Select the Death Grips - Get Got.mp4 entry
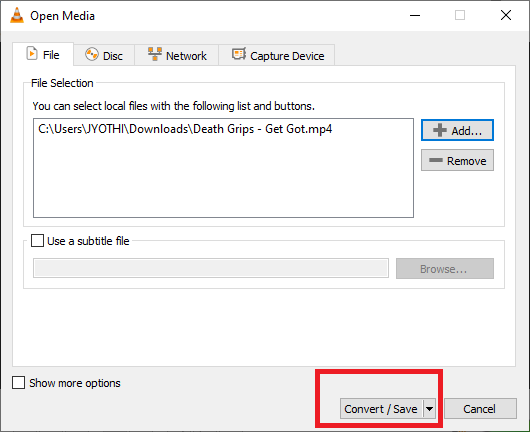 [x=185, y=129]
